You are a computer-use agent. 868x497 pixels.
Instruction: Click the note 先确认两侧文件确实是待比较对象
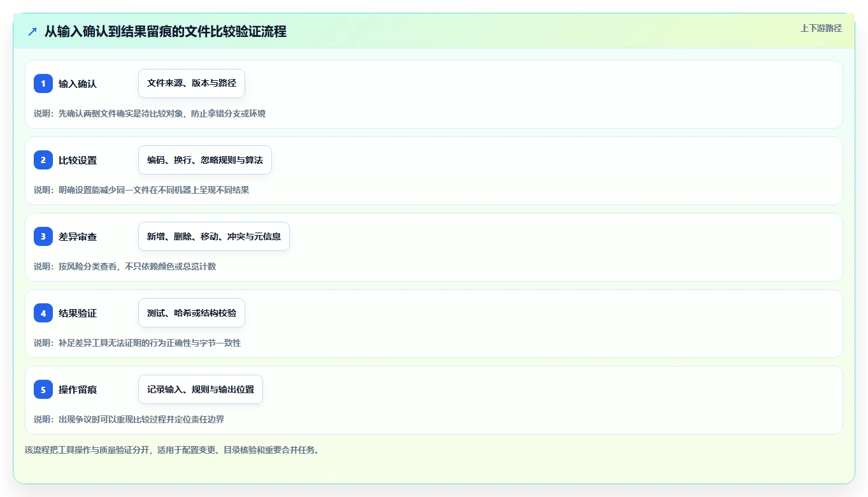121,113
